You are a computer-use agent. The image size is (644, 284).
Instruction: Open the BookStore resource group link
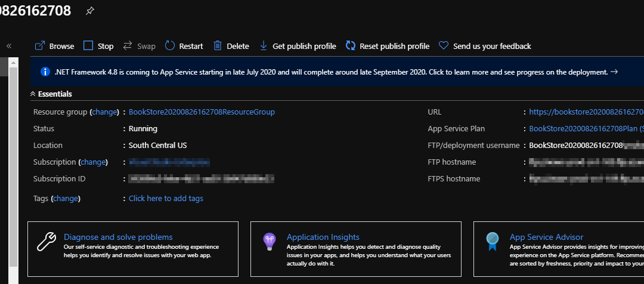(202, 112)
